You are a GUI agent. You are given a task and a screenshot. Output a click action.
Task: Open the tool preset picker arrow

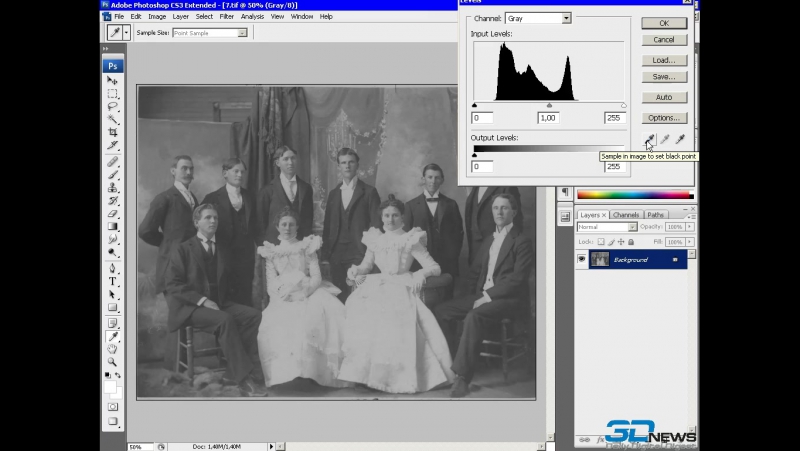126,33
